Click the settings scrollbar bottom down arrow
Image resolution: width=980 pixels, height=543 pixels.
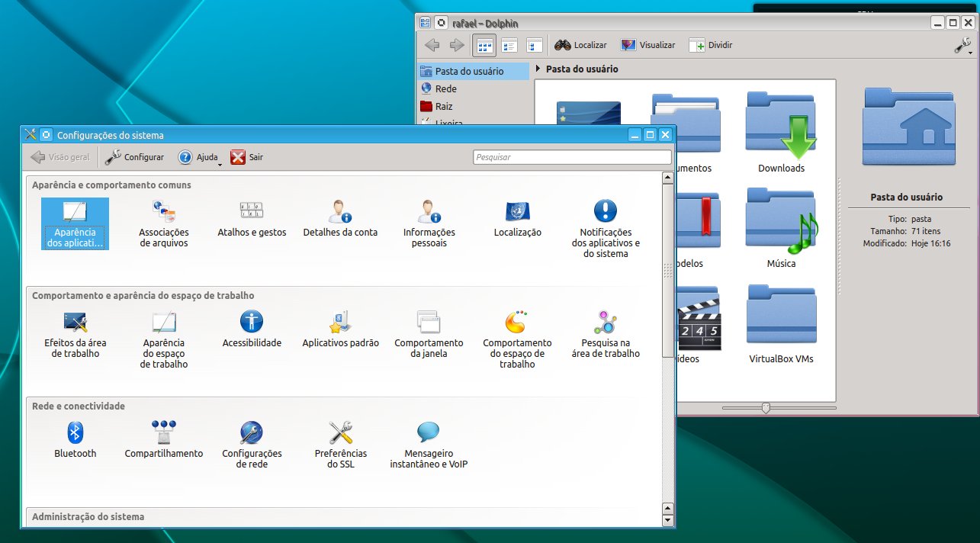(x=668, y=521)
